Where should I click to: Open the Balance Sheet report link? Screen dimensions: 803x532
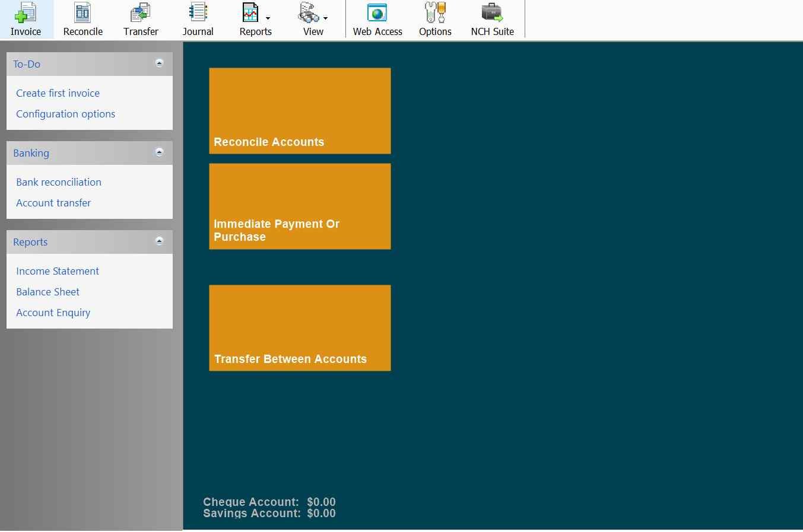pos(47,292)
